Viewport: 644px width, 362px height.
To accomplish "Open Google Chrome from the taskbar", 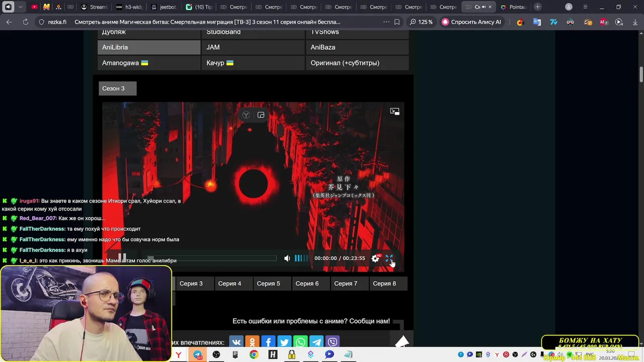I will (254, 355).
